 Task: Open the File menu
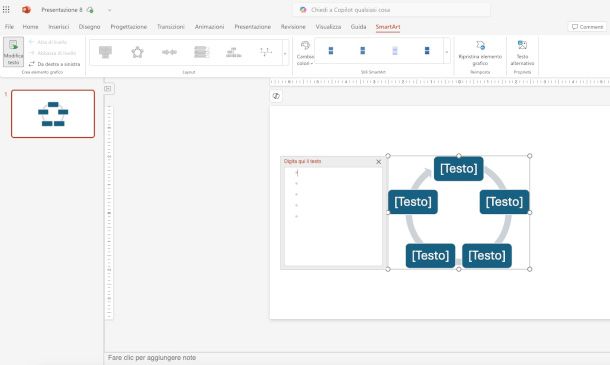coord(9,27)
